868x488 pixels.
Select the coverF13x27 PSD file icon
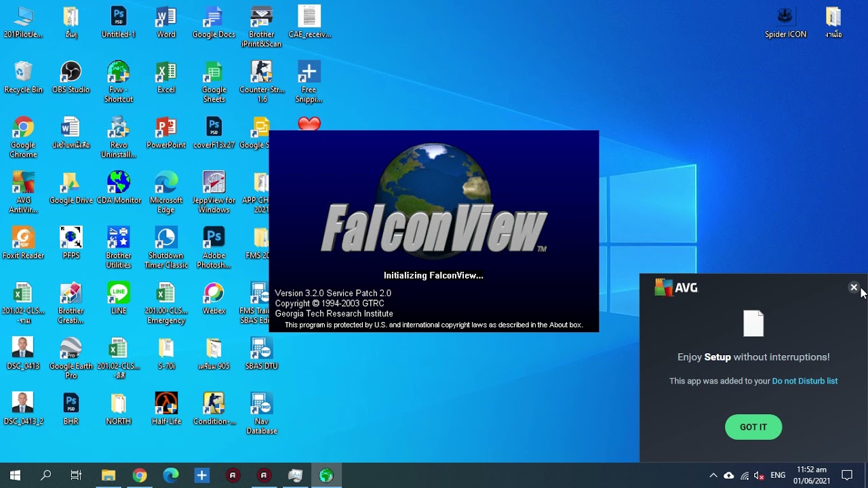214,132
